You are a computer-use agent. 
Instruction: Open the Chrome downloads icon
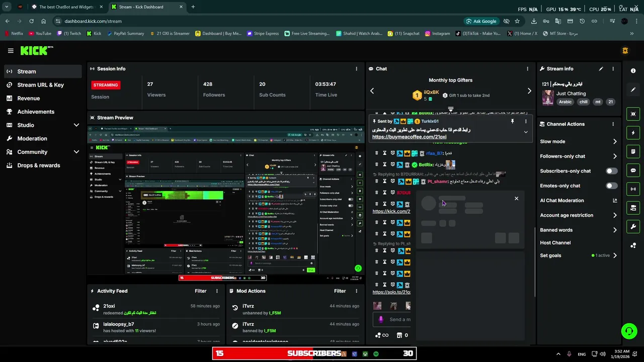[x=534, y=21]
